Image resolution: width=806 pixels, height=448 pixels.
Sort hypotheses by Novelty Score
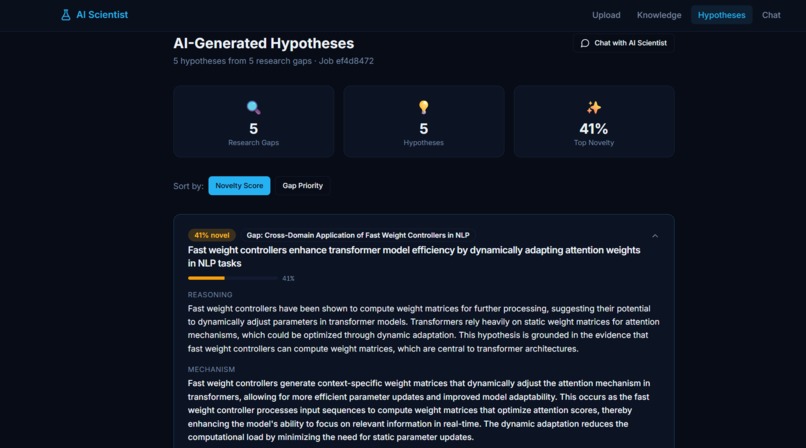tap(239, 185)
